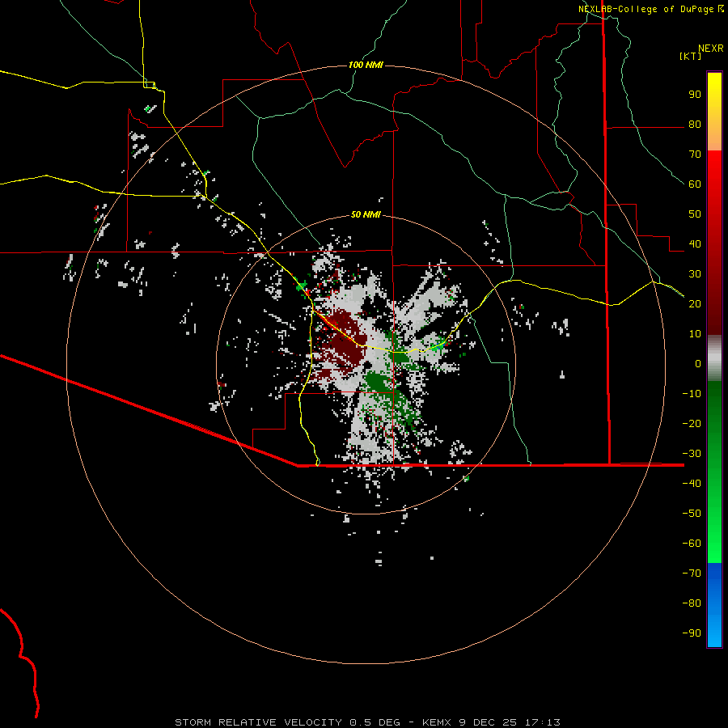Click the 0 value on the velocity scale

coord(698,364)
